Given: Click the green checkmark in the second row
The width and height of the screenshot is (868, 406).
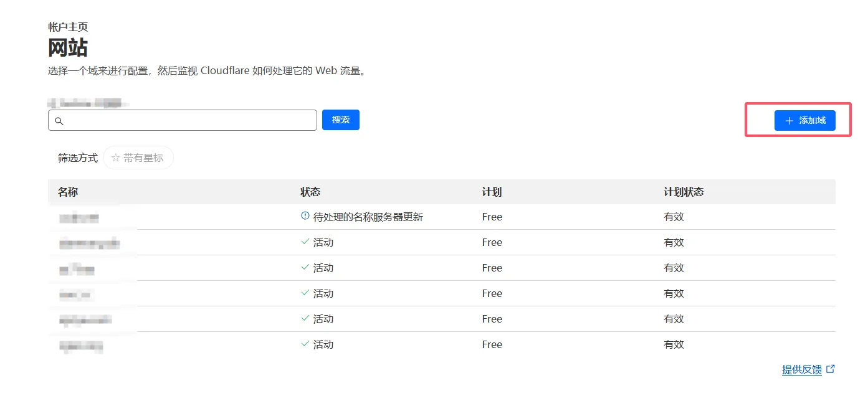Looking at the screenshot, I should pos(305,242).
